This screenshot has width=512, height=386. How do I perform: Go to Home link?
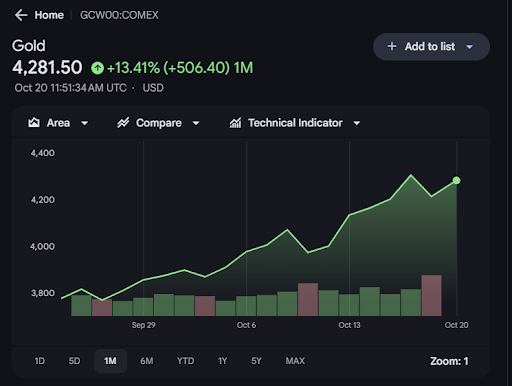49,15
